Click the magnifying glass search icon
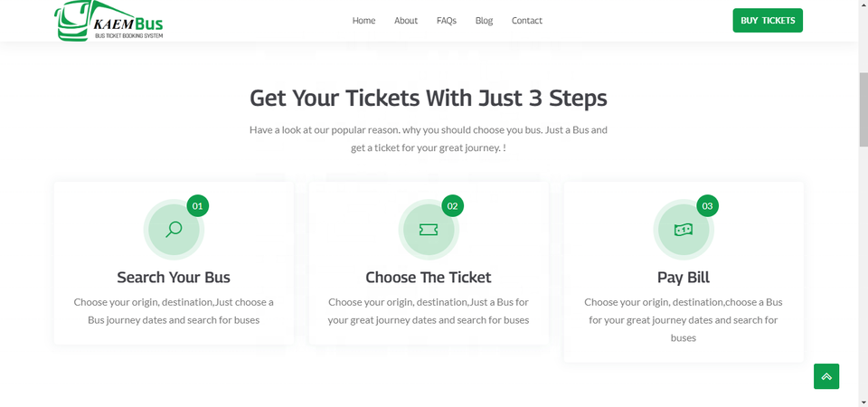 tap(174, 229)
